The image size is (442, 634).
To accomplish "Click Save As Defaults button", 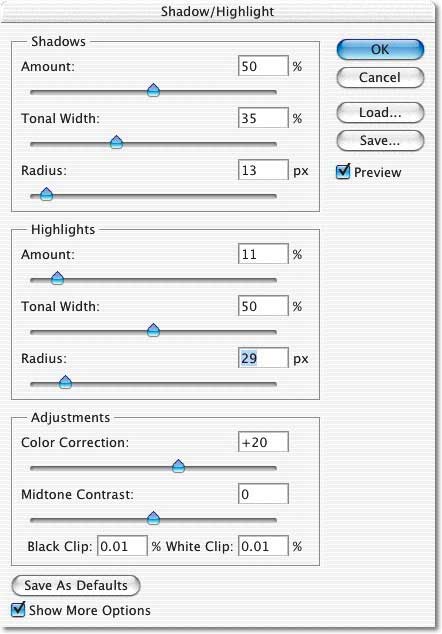I will [76, 585].
